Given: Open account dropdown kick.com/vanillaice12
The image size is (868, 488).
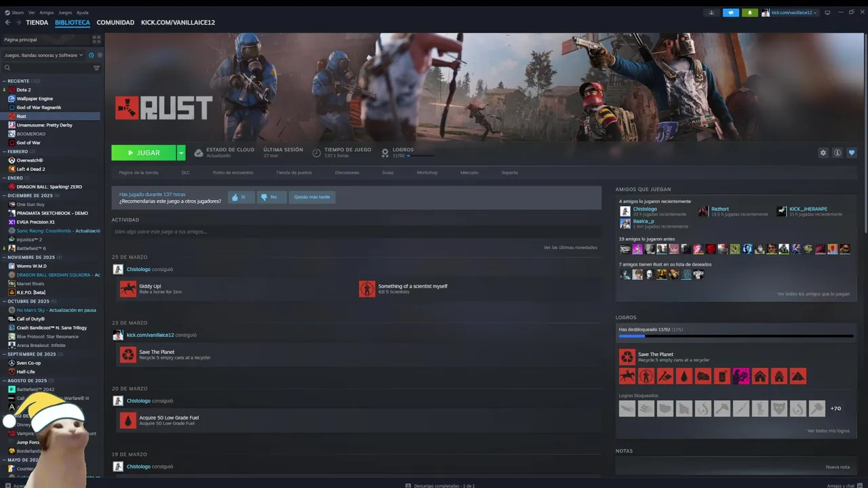Looking at the screenshot, I should (790, 12).
